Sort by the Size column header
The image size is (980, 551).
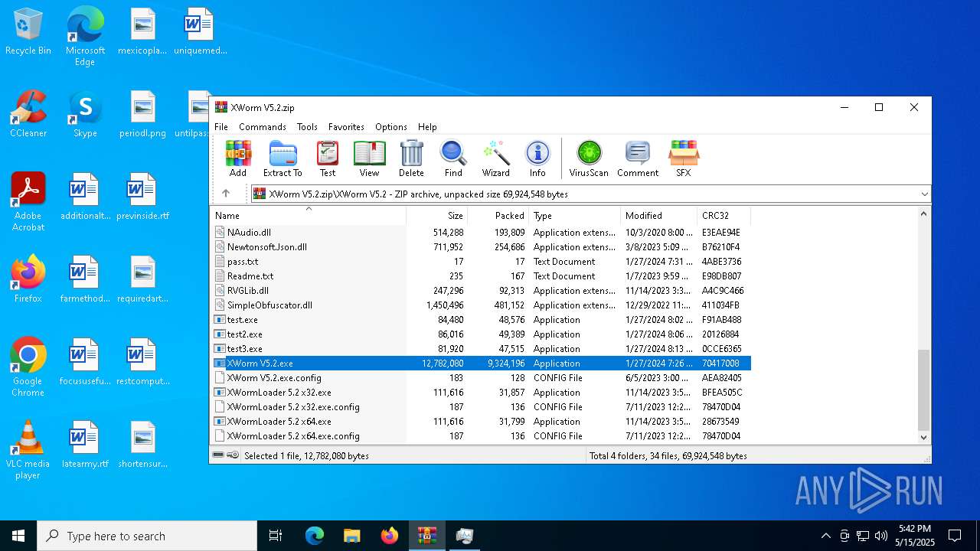coord(436,216)
